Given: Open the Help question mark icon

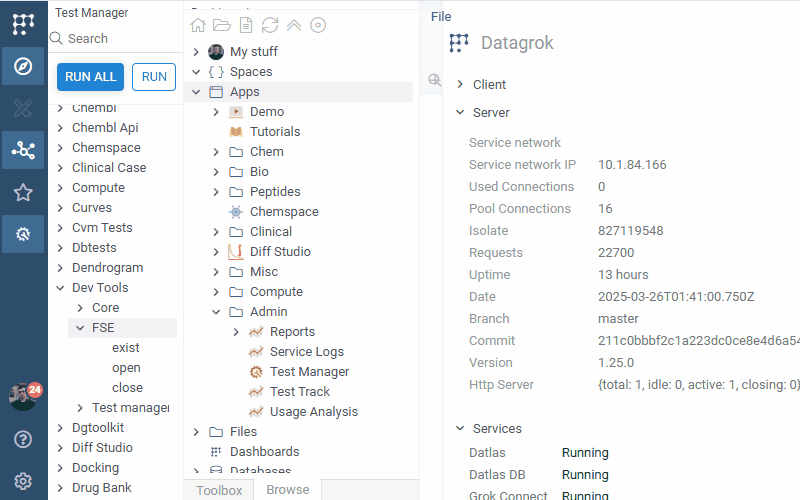Looking at the screenshot, I should click(x=23, y=439).
